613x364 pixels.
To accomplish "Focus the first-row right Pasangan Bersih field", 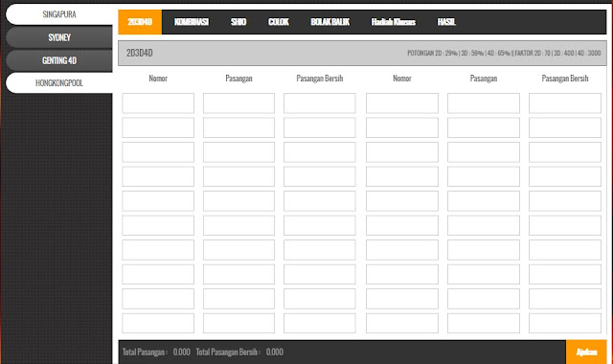I will pos(565,103).
